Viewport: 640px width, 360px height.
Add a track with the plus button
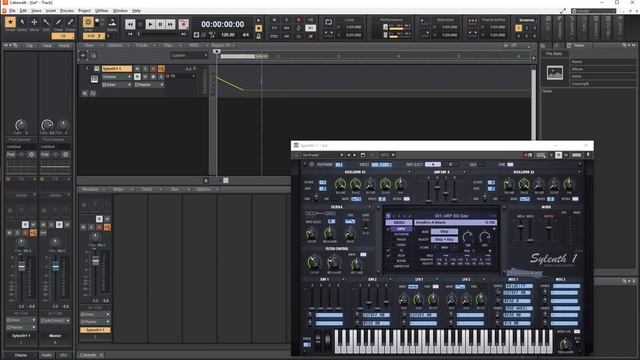(83, 56)
